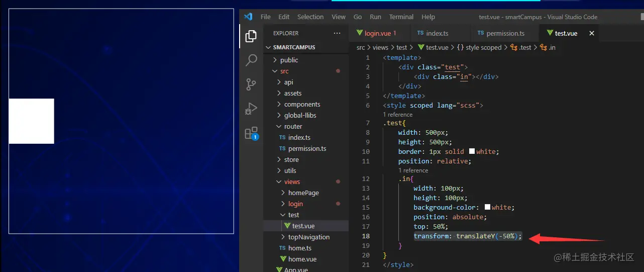Open Extensions view with update badge
This screenshot has height=272, width=644.
(x=251, y=133)
